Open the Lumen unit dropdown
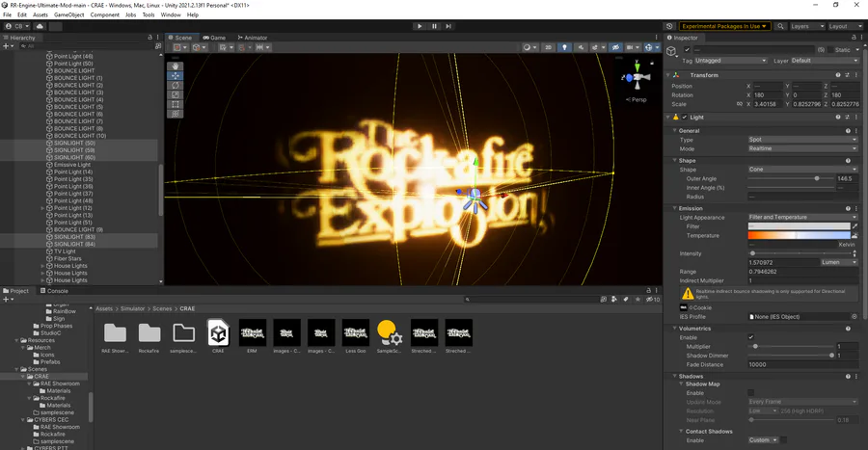 (839, 263)
